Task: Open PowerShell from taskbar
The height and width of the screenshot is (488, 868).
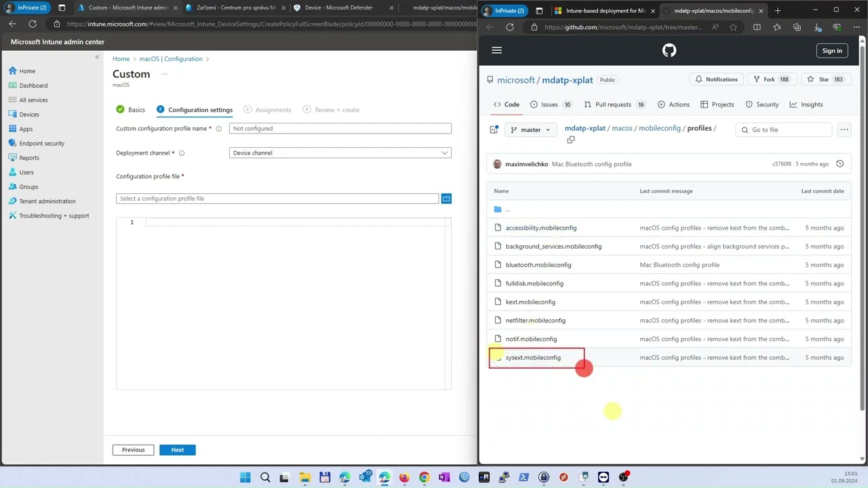Action: 524,477
